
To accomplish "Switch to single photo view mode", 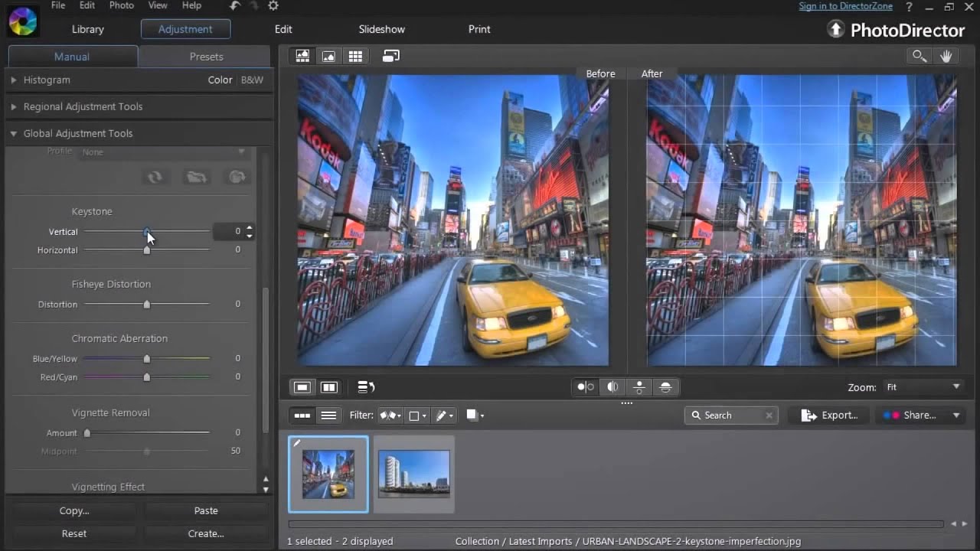I will tap(302, 387).
